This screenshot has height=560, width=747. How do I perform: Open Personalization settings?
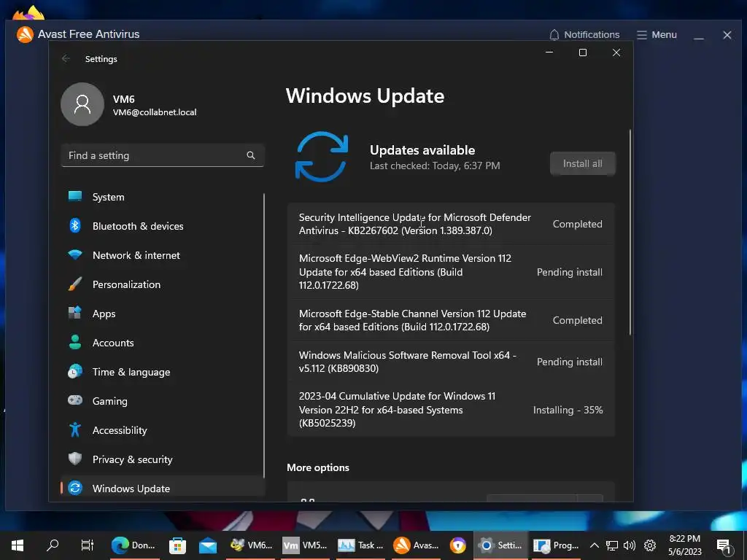[x=162, y=284]
